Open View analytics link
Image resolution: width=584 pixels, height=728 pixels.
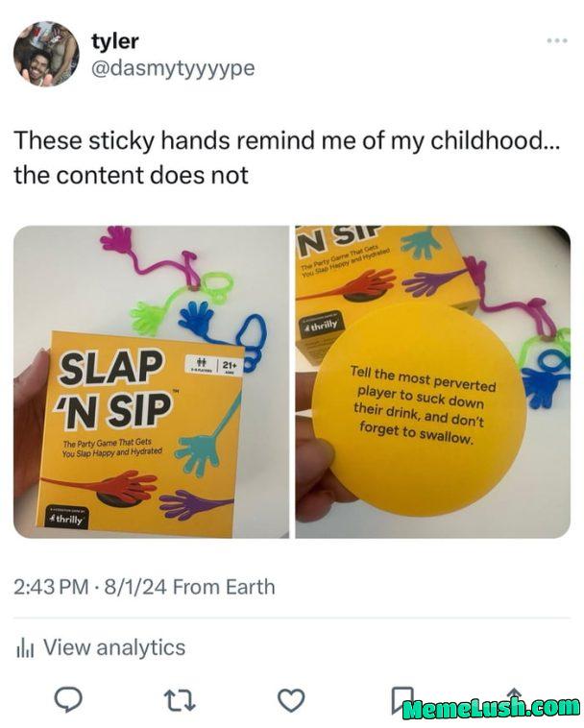point(114,647)
